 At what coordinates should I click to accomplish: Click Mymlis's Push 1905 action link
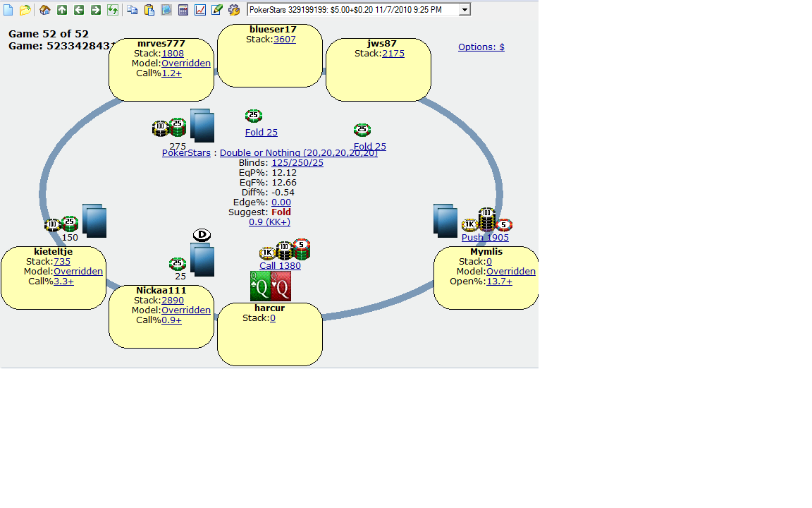point(485,237)
